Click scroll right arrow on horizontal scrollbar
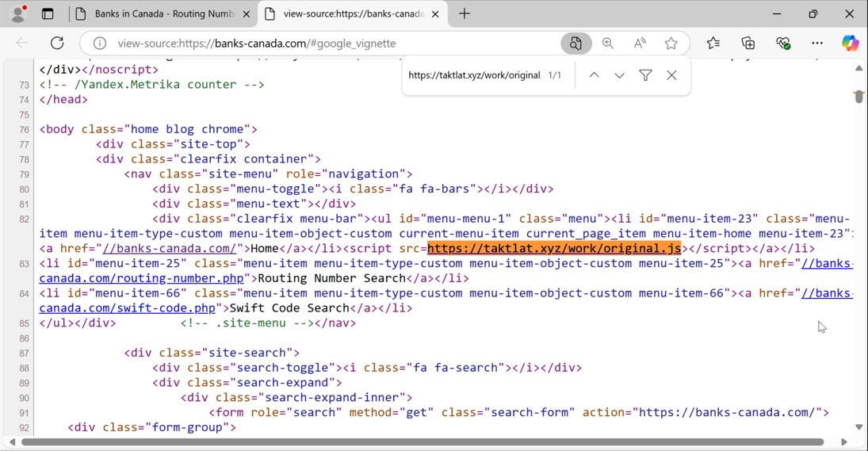The height and width of the screenshot is (451, 868). click(844, 442)
